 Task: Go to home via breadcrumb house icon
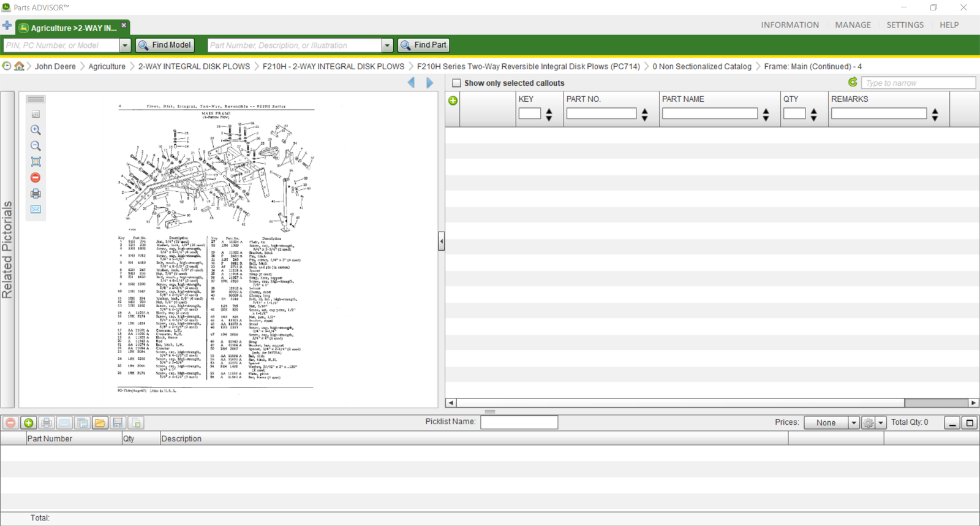point(20,66)
